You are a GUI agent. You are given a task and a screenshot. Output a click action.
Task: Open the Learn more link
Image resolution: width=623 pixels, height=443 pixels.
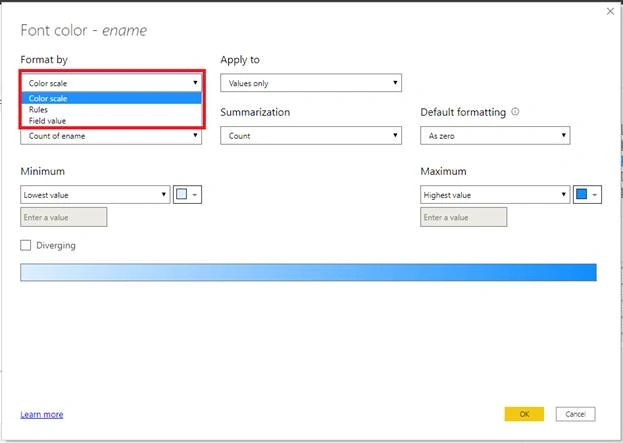pyautogui.click(x=42, y=414)
